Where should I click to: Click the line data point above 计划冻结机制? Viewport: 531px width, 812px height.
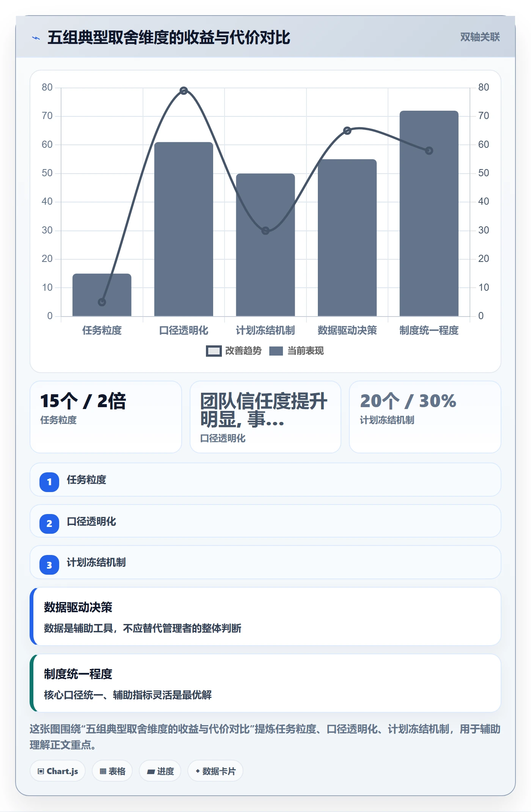coord(265,230)
